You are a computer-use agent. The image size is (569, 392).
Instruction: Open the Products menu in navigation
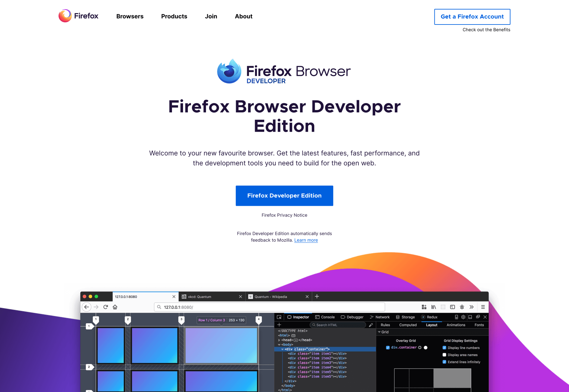pyautogui.click(x=174, y=16)
